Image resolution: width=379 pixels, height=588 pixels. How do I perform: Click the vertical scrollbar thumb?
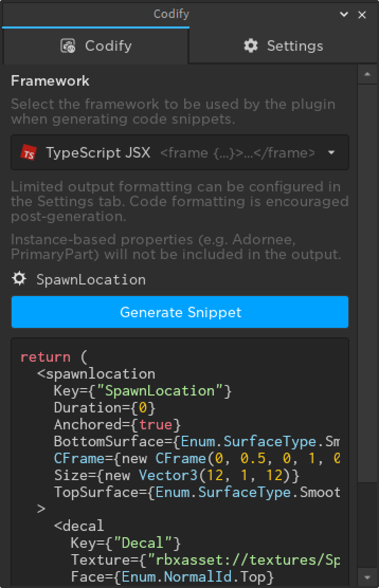coord(367,283)
